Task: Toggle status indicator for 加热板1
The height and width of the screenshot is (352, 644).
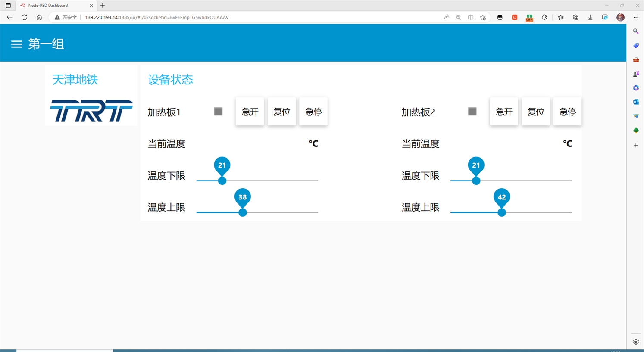Action: pos(218,112)
